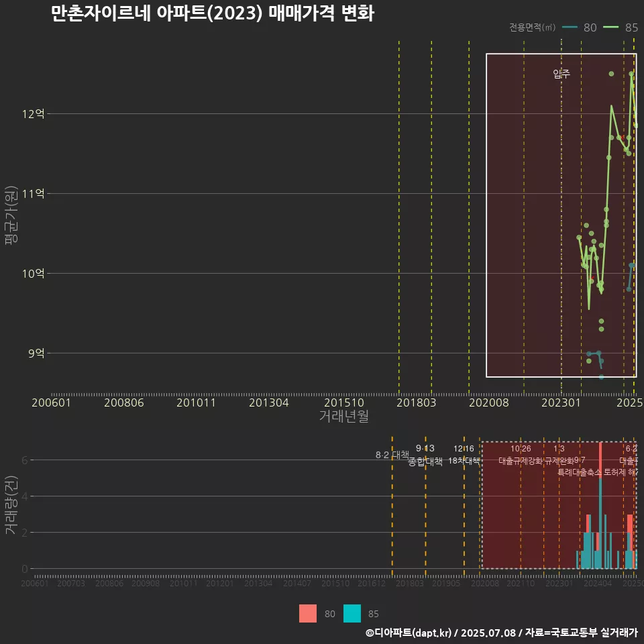
Task: Select the 9억 price axis label
Action: point(36,353)
